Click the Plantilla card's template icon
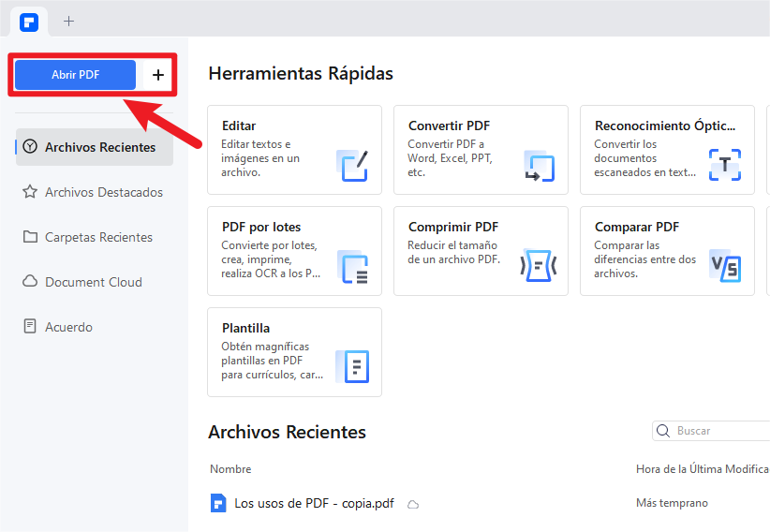The image size is (770, 532). point(352,366)
